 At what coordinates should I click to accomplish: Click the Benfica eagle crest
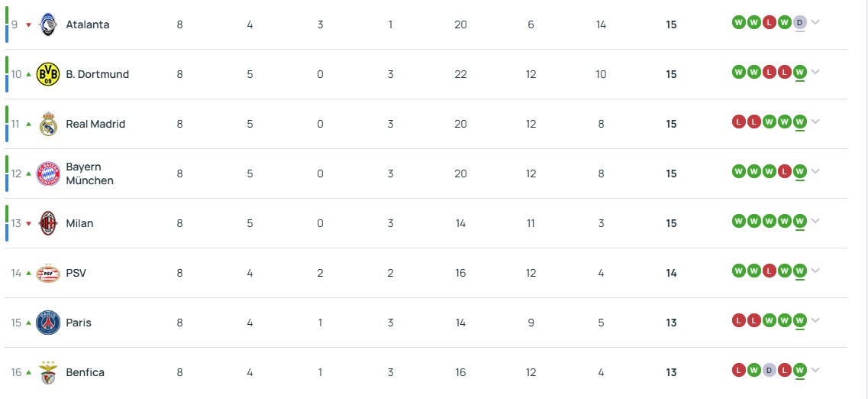pos(48,372)
